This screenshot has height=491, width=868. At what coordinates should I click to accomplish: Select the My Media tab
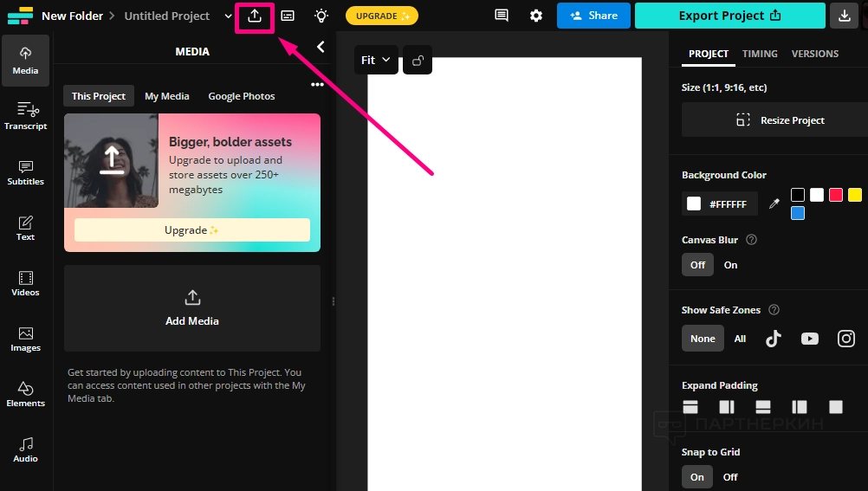click(166, 96)
